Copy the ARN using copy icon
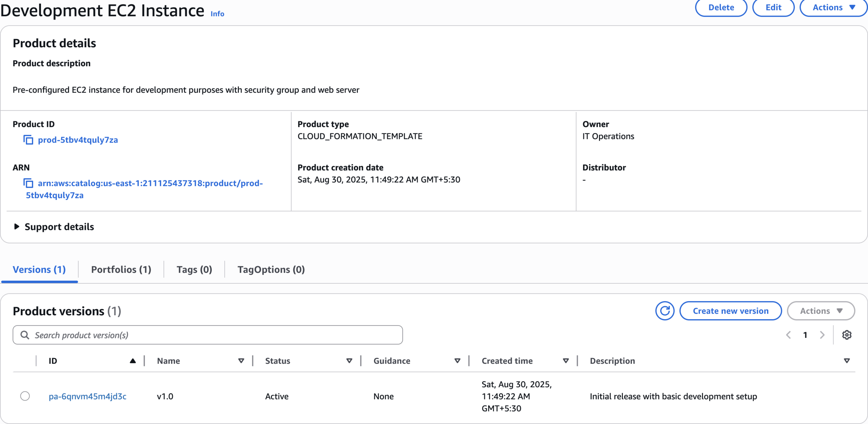Screen dimensions: 868x424 click(x=28, y=183)
